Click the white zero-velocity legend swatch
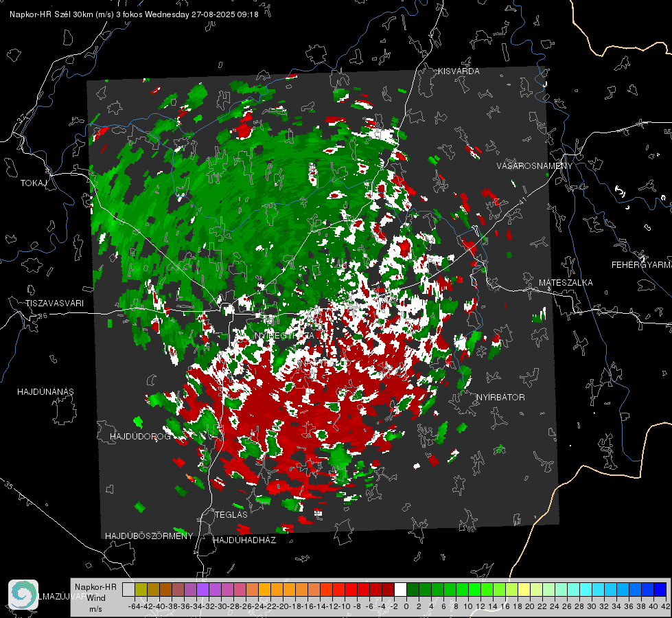The image size is (672, 618). (x=400, y=589)
